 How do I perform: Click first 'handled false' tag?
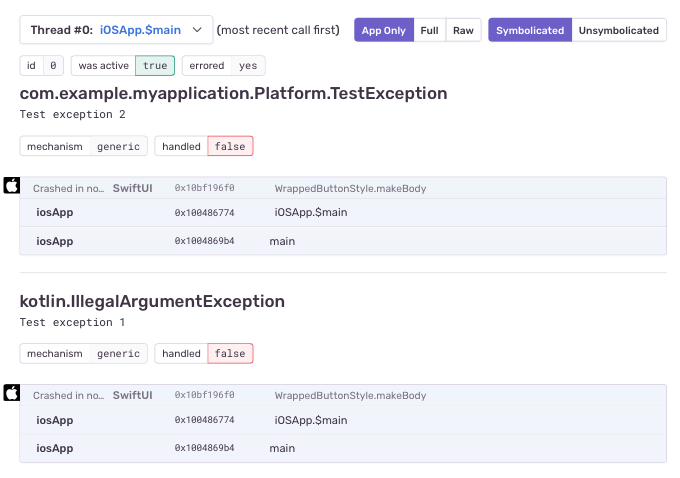tap(204, 146)
